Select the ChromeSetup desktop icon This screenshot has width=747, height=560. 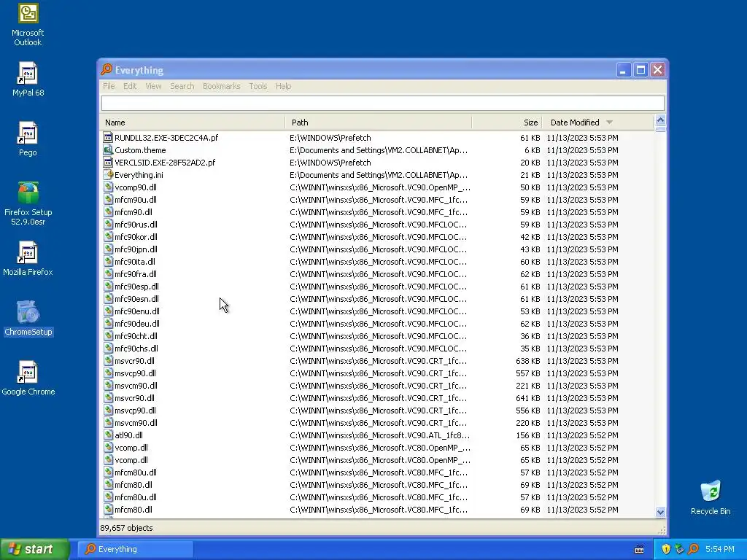point(28,319)
